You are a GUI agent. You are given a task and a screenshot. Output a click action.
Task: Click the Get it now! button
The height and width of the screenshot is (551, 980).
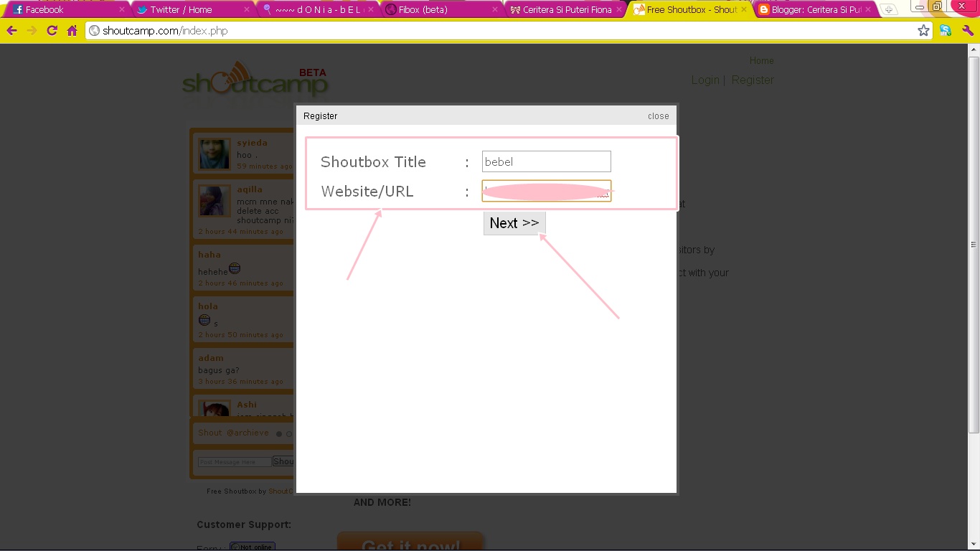[410, 542]
